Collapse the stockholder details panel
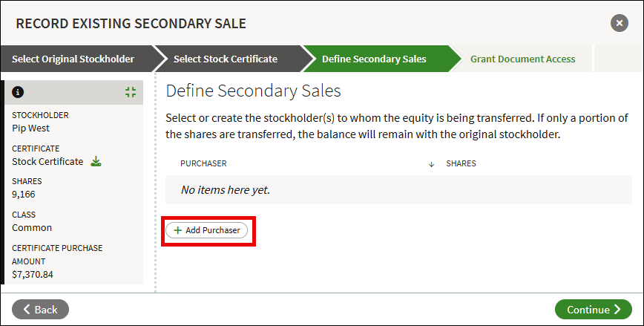The height and width of the screenshot is (326, 644). 131,92
